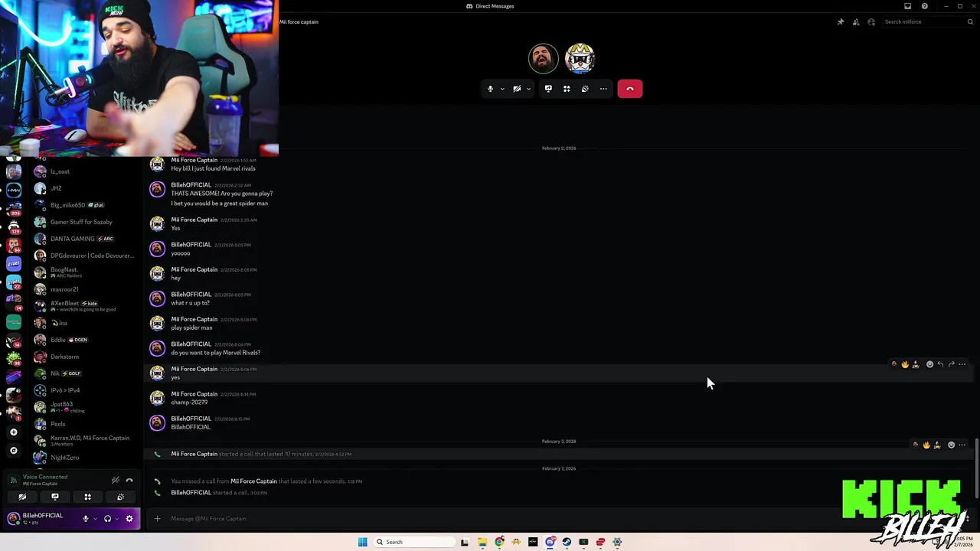Open microphone options arrow in call bar
980x551 pixels.
(x=502, y=89)
